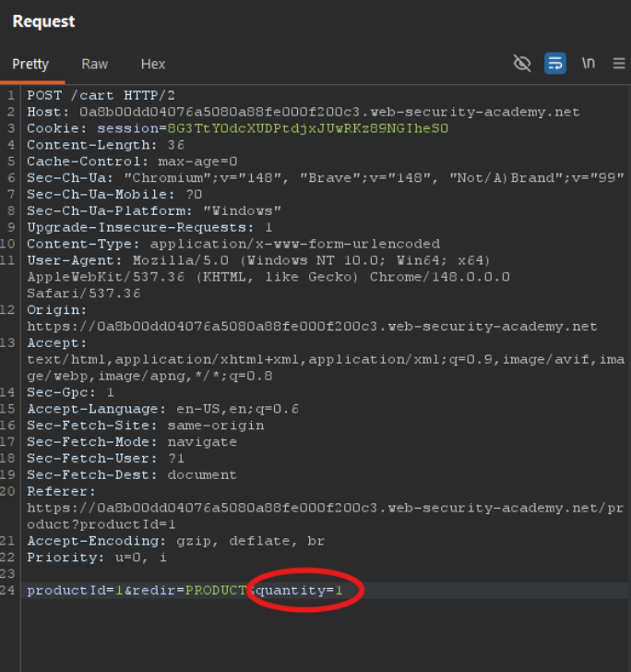
Task: Toggle the line wrap icon
Action: click(x=555, y=64)
